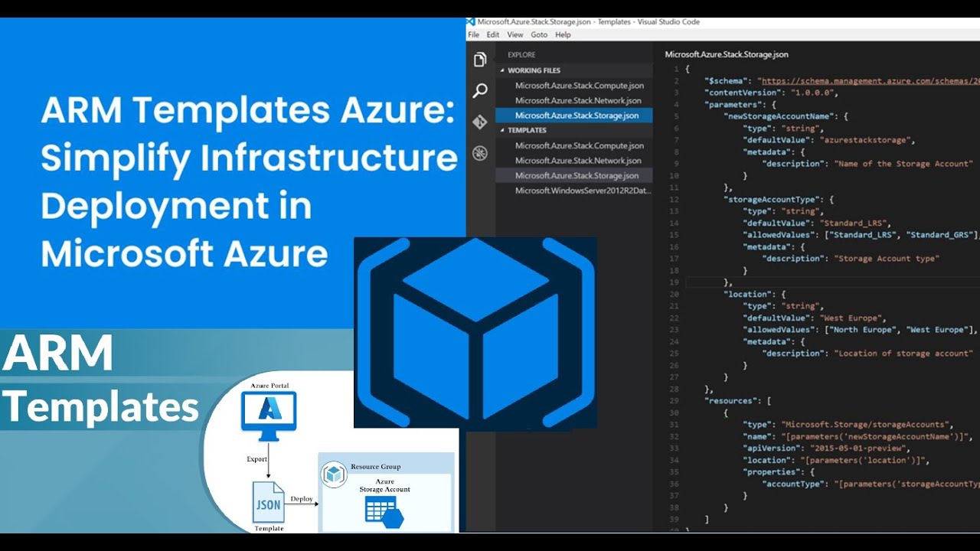
Task: Click the "Azure Portal" caption in diagram
Action: (x=269, y=385)
